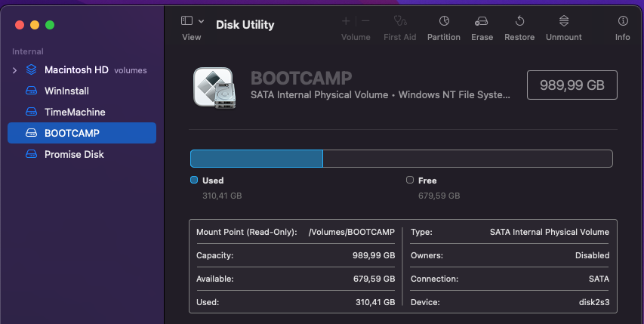Screen dimensions: 644x324
Task: Run First Aid stethoscope tool
Action: click(400, 20)
